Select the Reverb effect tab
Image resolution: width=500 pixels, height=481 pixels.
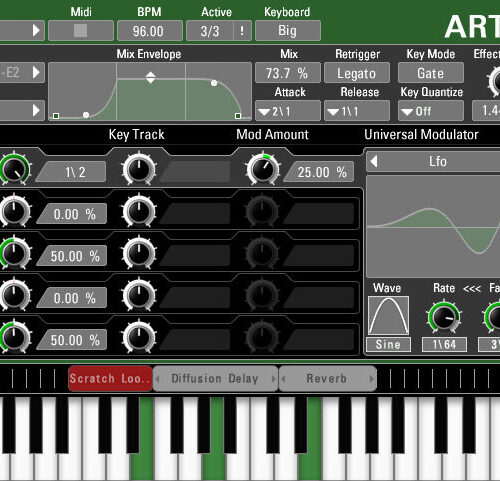(x=327, y=378)
